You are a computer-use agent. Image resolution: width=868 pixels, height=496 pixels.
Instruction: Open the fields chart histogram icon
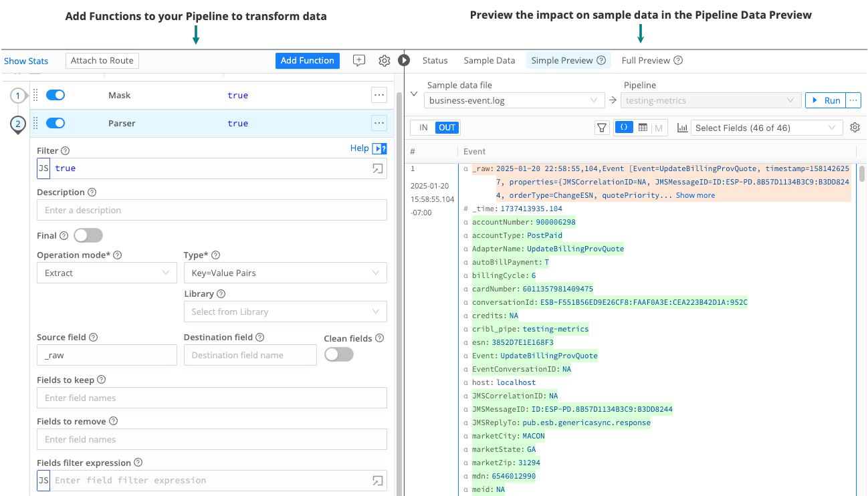[681, 127]
